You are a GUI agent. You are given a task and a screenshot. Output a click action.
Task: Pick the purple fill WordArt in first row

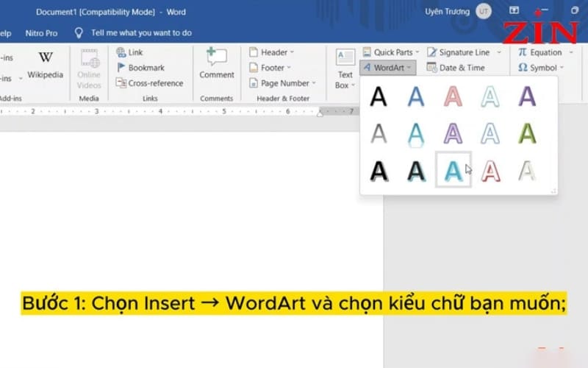[527, 96]
